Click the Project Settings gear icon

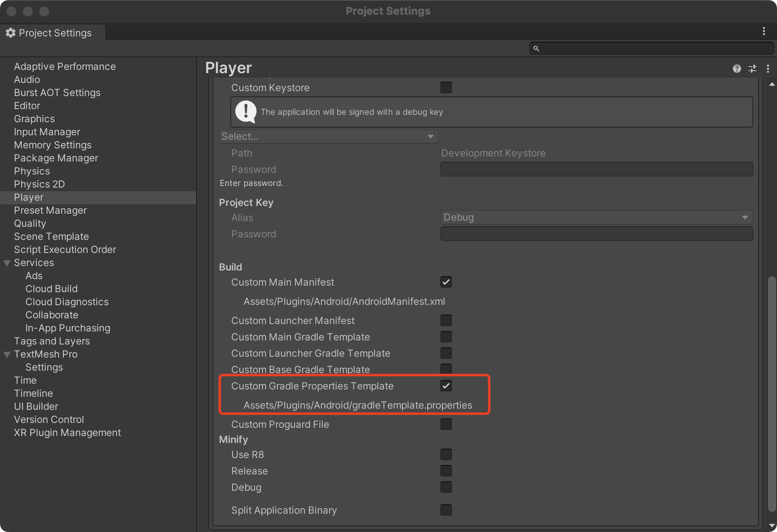click(x=11, y=33)
